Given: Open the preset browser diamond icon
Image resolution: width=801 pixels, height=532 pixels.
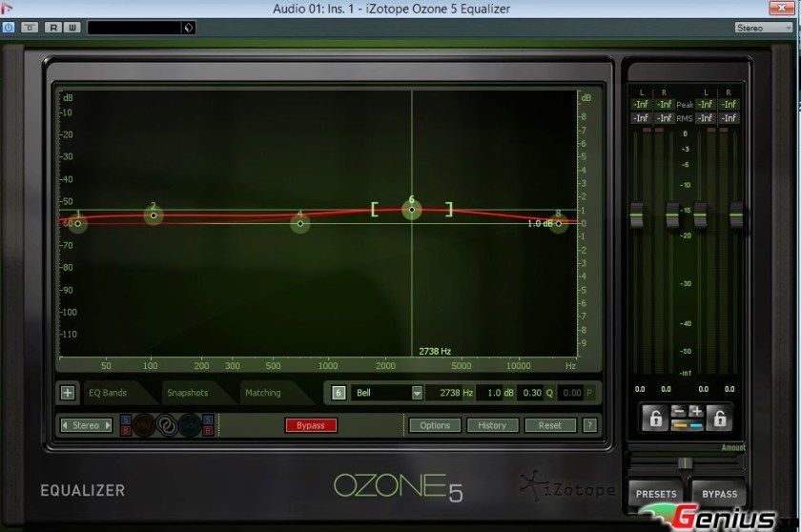Looking at the screenshot, I should pos(189,28).
